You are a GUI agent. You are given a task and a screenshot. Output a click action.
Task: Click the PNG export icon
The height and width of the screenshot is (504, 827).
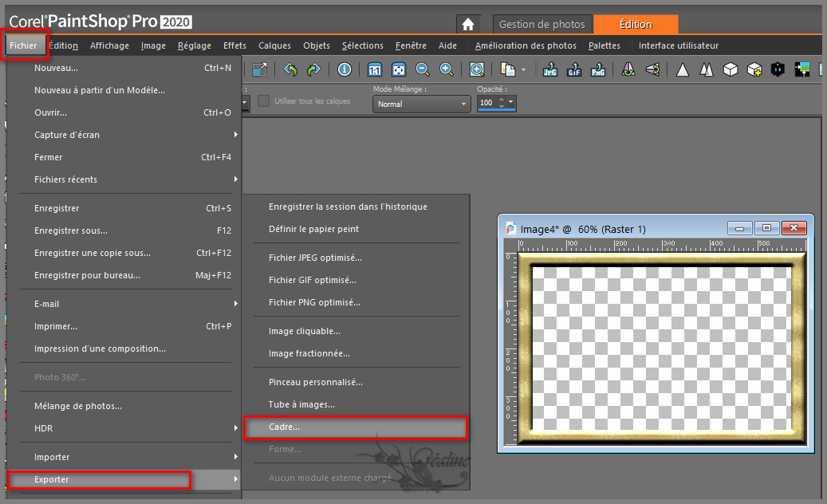click(598, 70)
